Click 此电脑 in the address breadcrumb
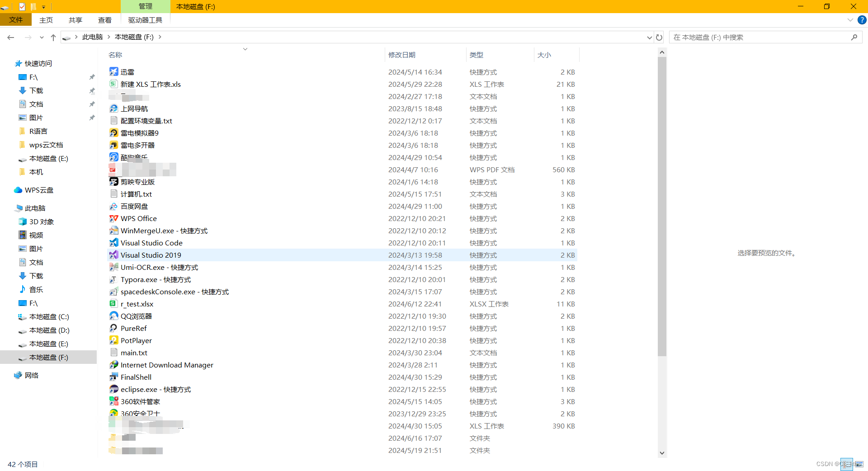Screen dimensions: 868x471 click(x=93, y=37)
